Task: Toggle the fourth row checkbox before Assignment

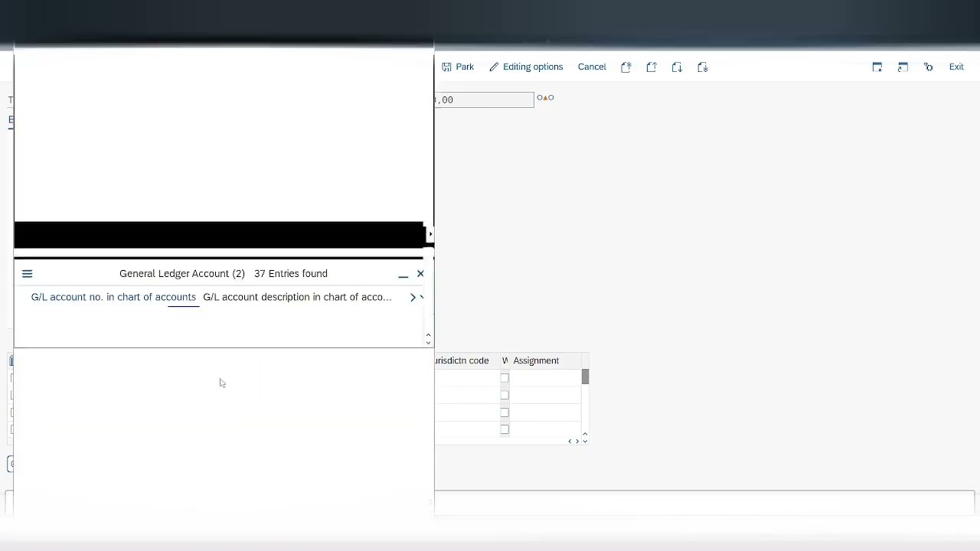Action: point(505,429)
